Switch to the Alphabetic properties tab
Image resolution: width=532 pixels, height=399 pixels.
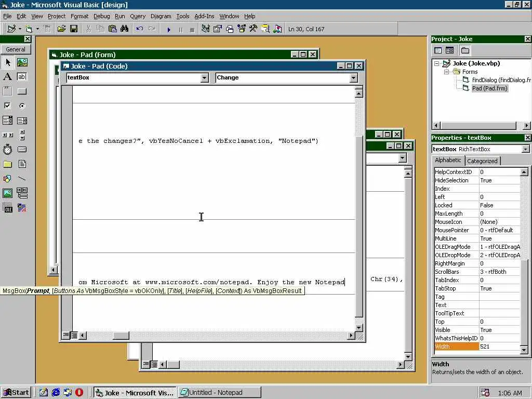(x=448, y=160)
